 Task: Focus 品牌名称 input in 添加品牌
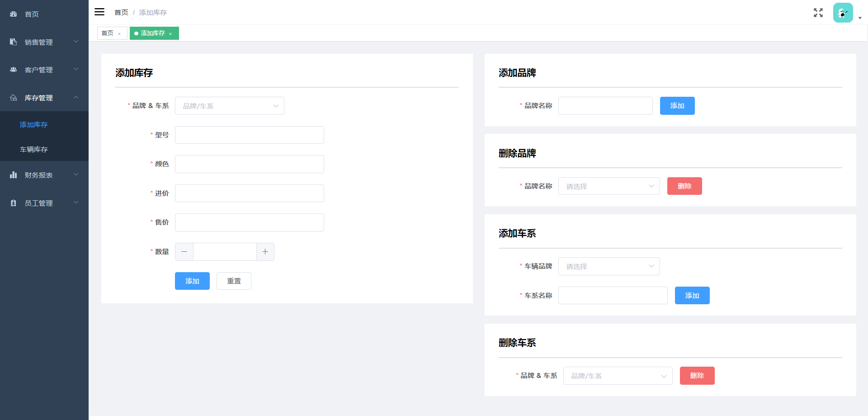[605, 106]
